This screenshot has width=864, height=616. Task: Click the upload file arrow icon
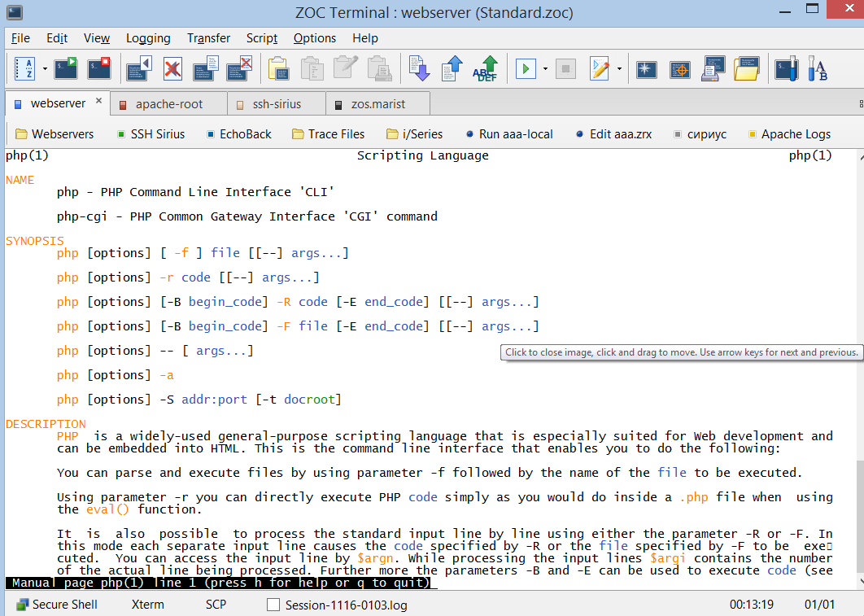pos(452,69)
